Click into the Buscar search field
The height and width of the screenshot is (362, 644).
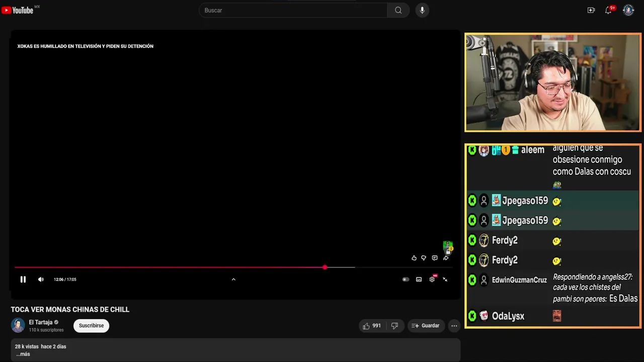pos(293,10)
